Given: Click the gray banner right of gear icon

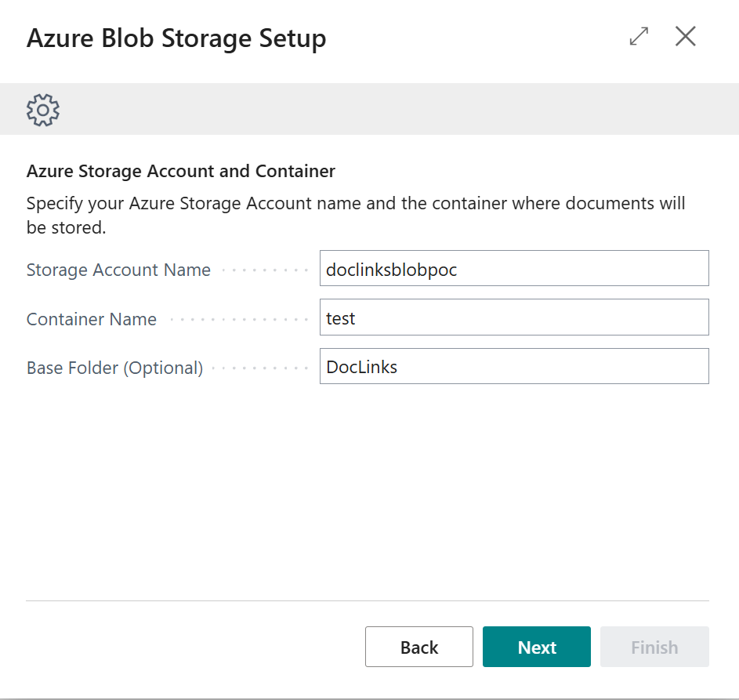Looking at the screenshot, I should point(392,110).
